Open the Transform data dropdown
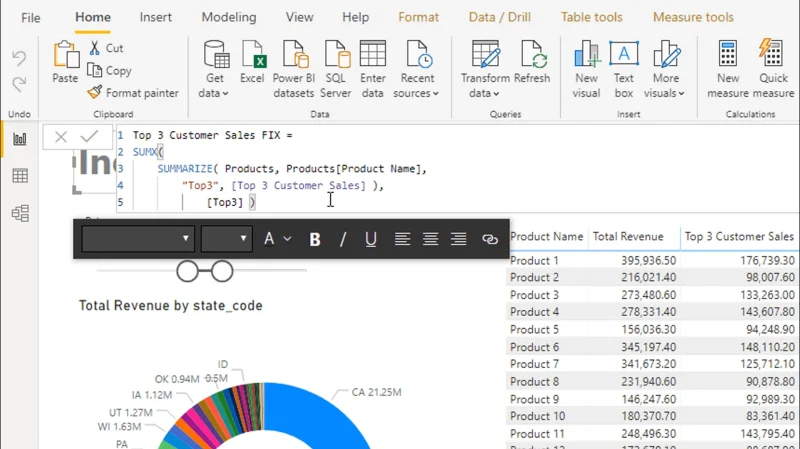Screen dimensions: 800x449 (x=485, y=69)
